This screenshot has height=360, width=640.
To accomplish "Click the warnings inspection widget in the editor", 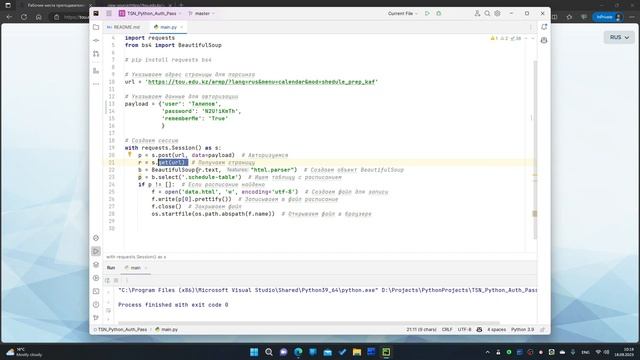I will (506, 38).
